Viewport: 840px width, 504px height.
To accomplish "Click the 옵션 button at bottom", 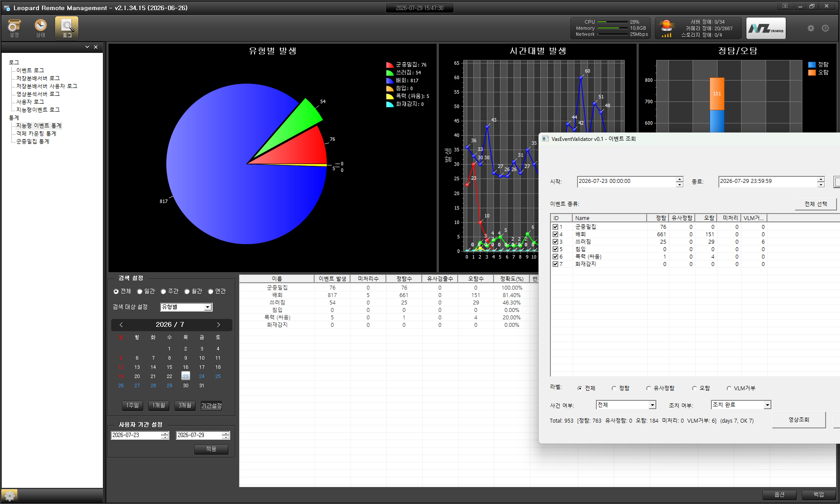I will point(780,495).
